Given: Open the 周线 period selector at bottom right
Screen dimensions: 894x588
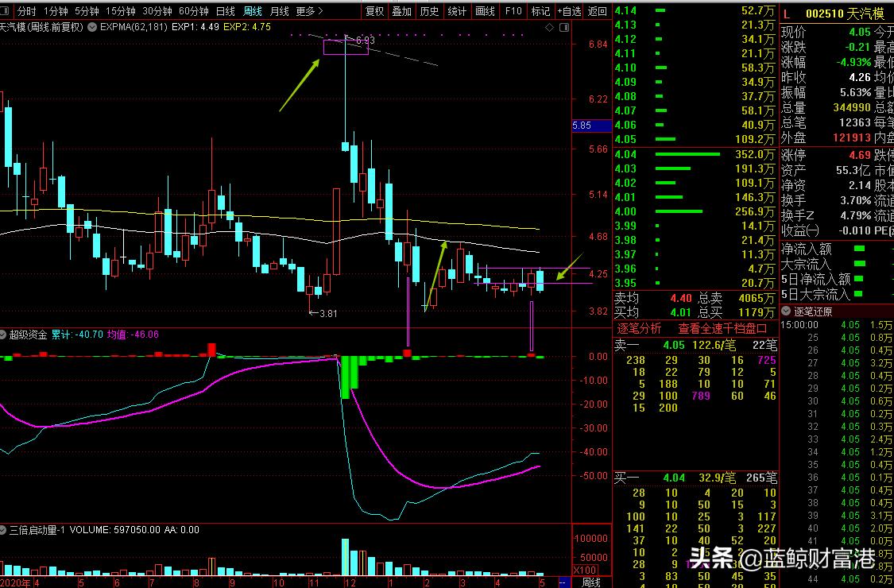Looking at the screenshot, I should (591, 582).
